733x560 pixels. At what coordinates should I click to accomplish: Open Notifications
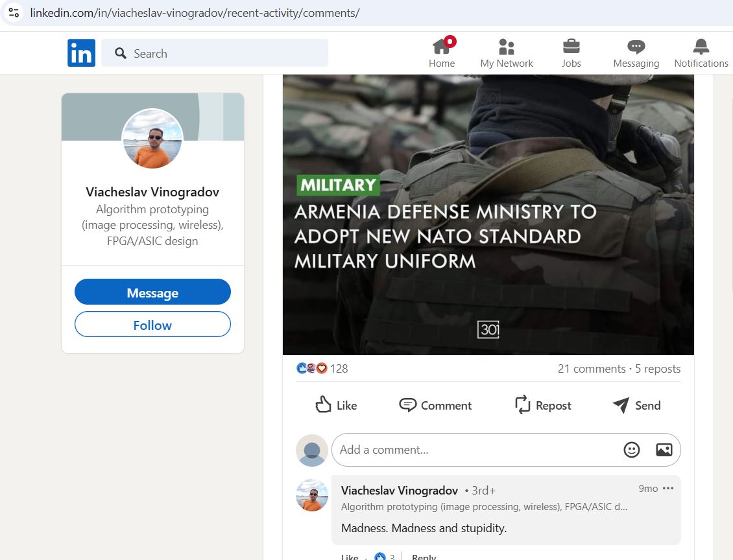pos(701,52)
